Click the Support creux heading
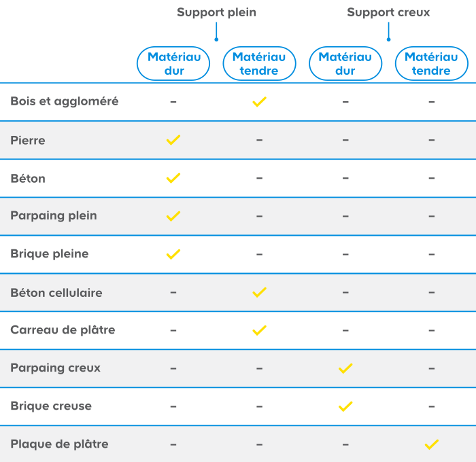This screenshot has width=476, height=462. click(x=388, y=12)
